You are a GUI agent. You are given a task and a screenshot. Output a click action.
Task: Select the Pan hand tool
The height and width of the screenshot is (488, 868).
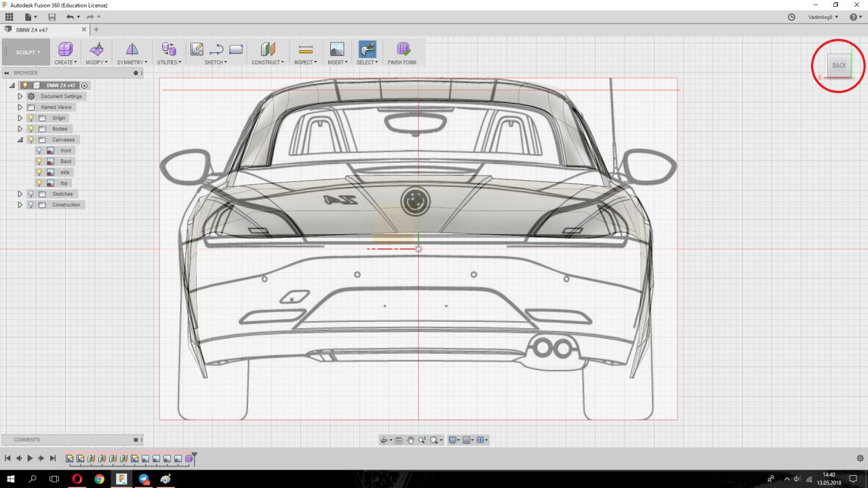click(410, 440)
